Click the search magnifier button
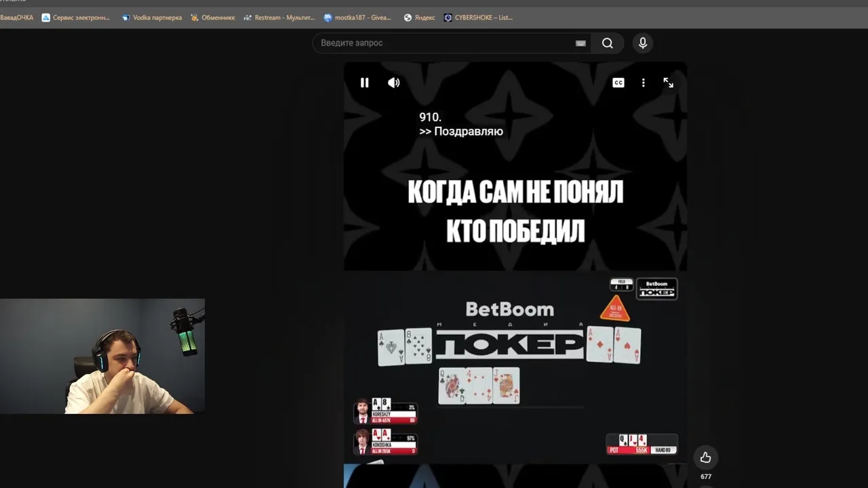Viewport: 868px width, 488px height. [608, 43]
